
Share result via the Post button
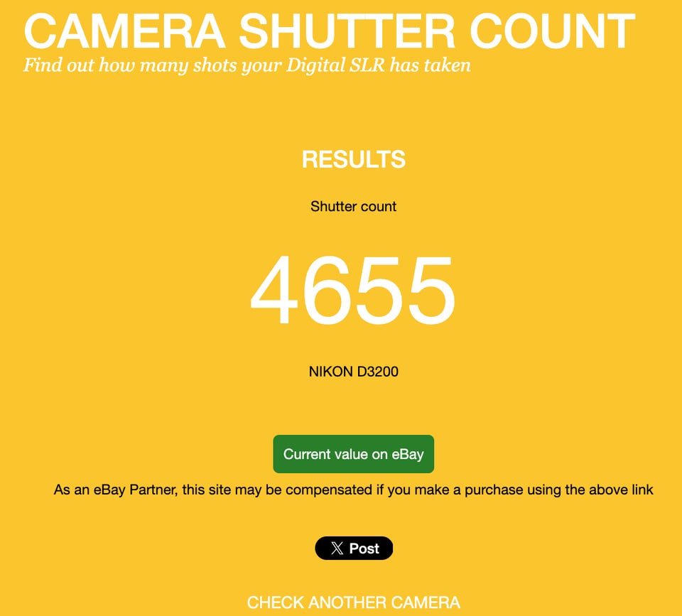pos(354,548)
